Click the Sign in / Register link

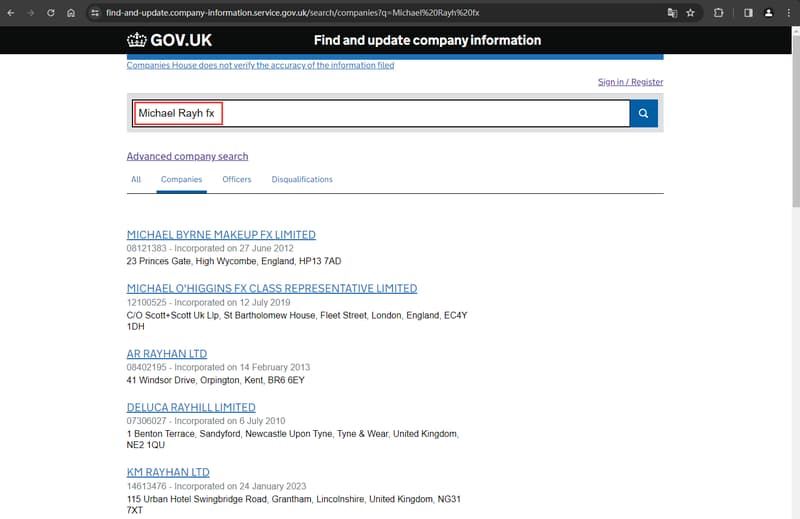(631, 82)
